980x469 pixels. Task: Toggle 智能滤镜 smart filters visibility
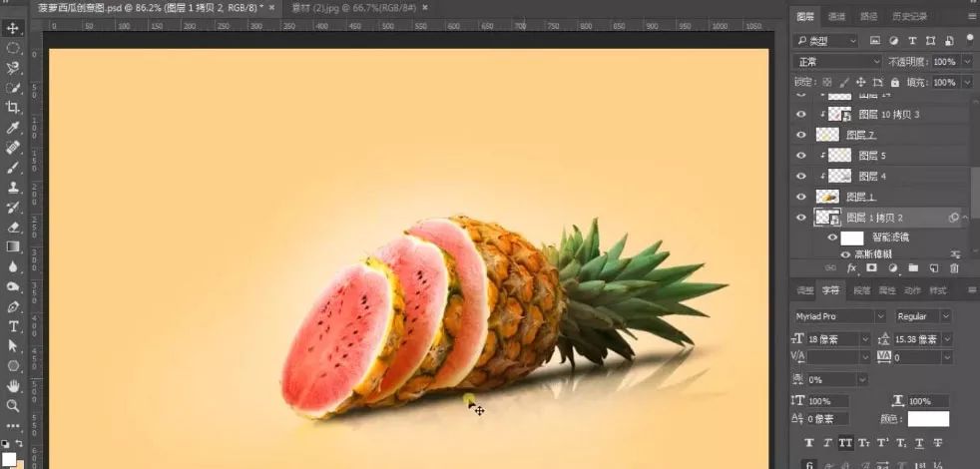832,237
